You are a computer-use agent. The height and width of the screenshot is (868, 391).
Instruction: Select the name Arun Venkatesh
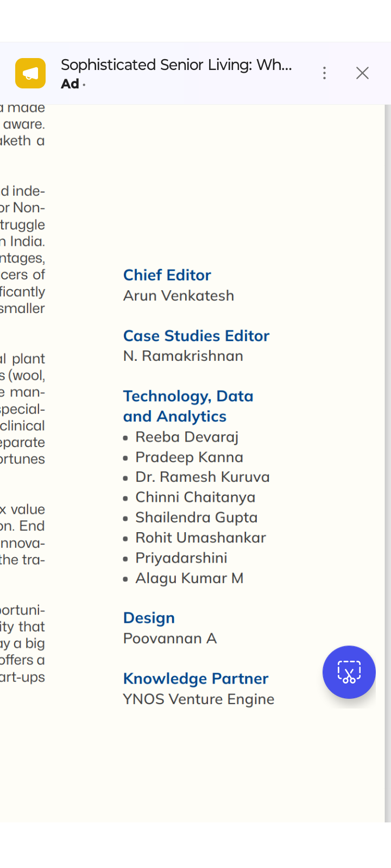179,296
